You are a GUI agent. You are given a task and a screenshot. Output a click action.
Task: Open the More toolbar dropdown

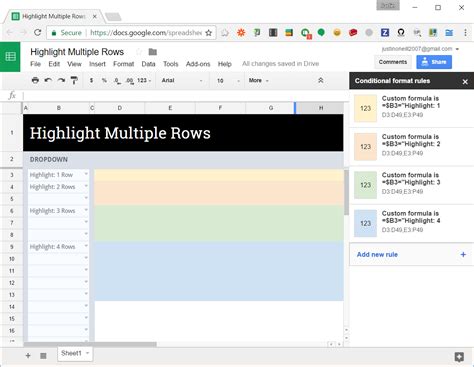[x=258, y=80]
